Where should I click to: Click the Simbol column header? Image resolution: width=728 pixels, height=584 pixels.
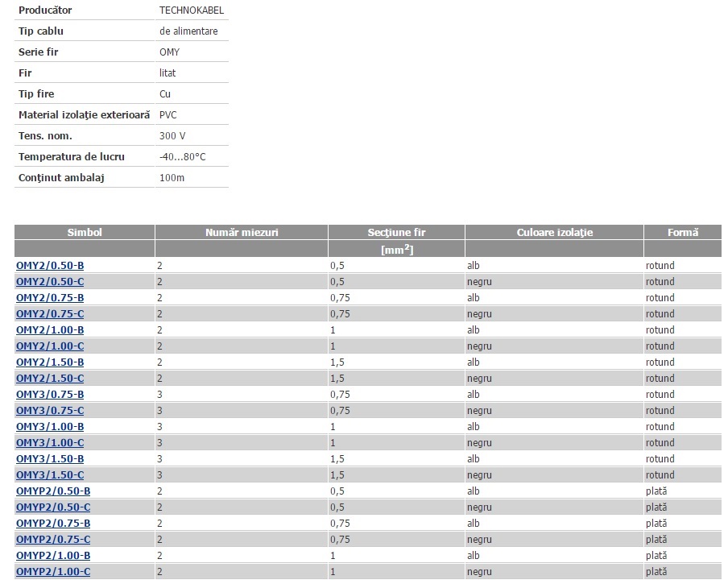click(85, 232)
